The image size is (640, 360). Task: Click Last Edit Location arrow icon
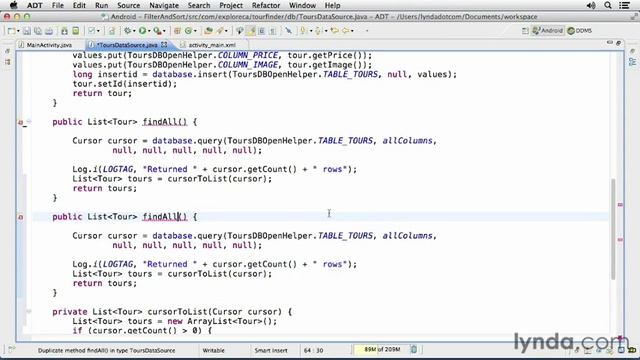[x=335, y=31]
